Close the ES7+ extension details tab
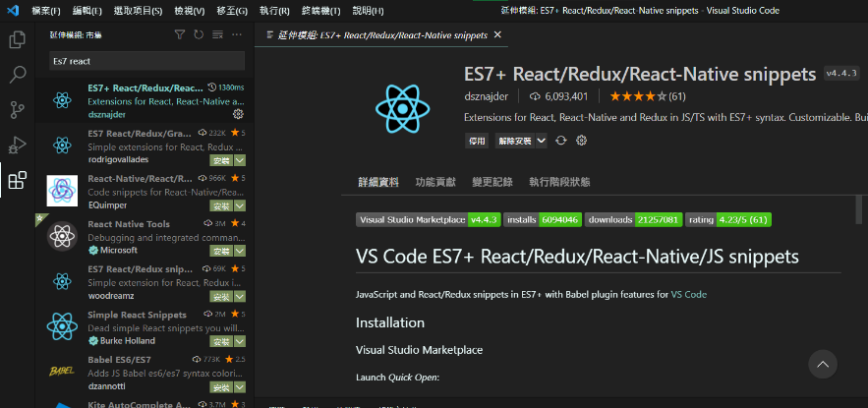868x408 pixels. pyautogui.click(x=497, y=34)
